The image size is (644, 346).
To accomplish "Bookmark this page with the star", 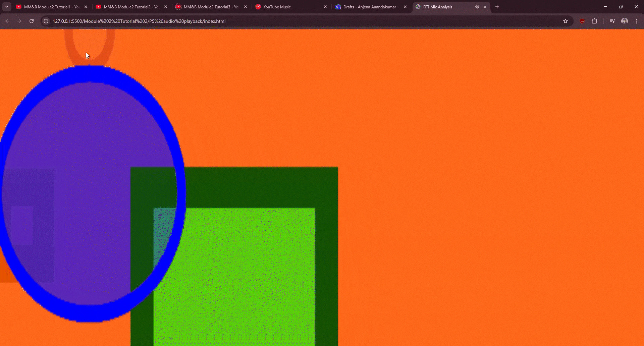I will tap(566, 21).
